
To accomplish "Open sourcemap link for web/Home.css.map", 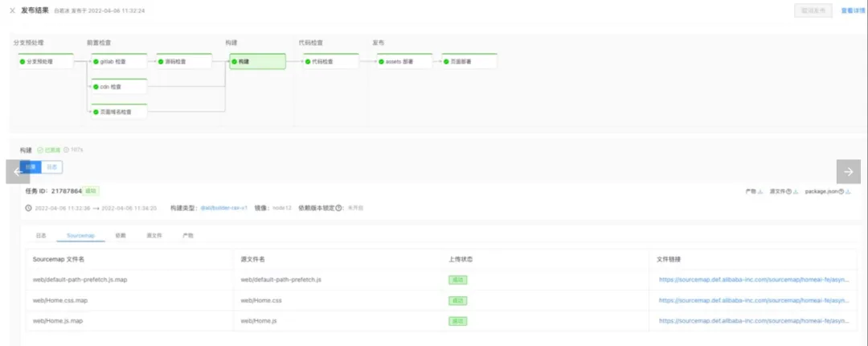I will tap(753, 300).
